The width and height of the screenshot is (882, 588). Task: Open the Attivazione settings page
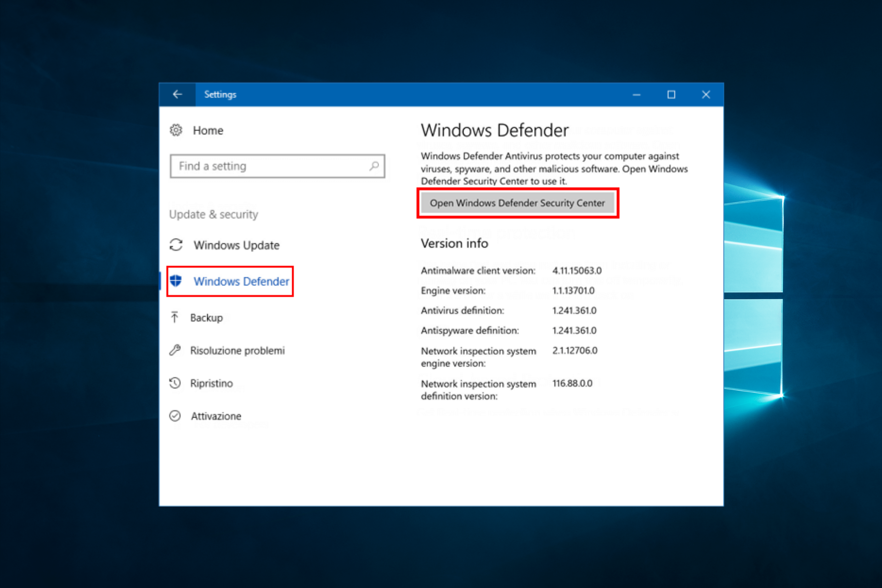(x=216, y=416)
